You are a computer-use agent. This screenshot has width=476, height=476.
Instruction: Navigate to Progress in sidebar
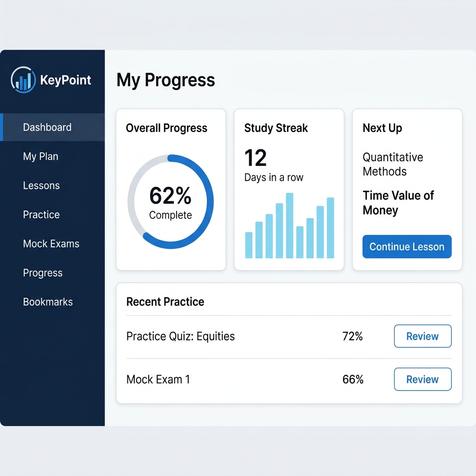click(43, 273)
